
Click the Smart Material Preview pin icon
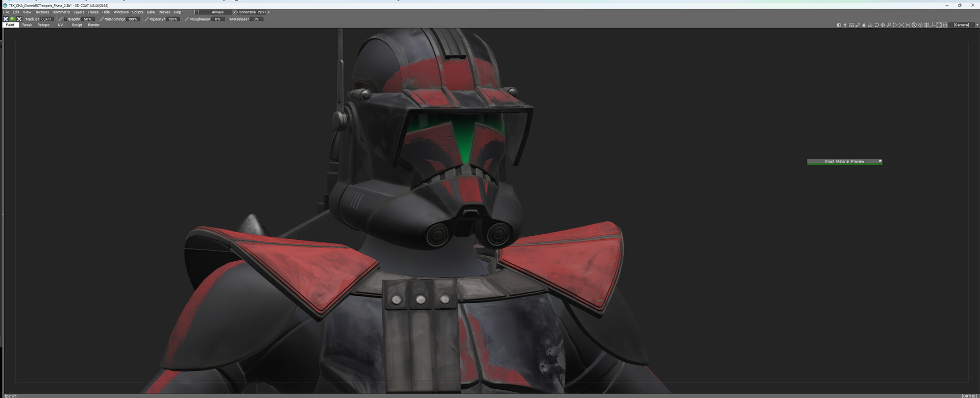(x=879, y=161)
